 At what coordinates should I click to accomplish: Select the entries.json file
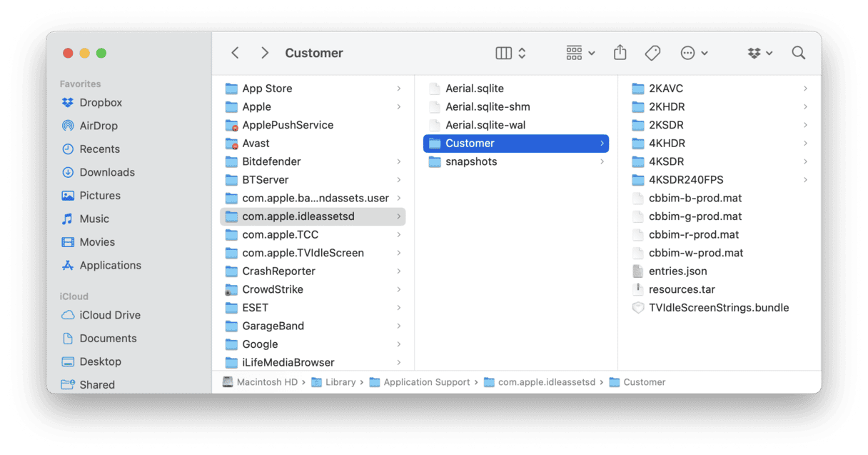[x=677, y=271]
